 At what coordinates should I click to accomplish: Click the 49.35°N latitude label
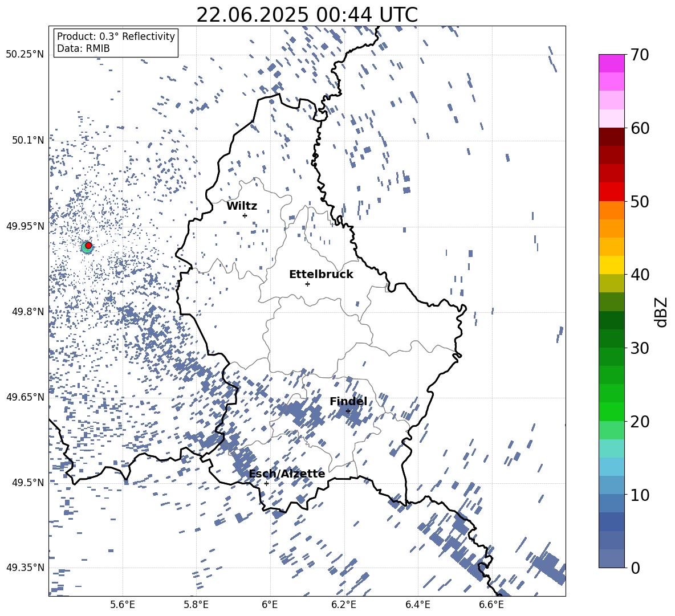click(x=25, y=568)
